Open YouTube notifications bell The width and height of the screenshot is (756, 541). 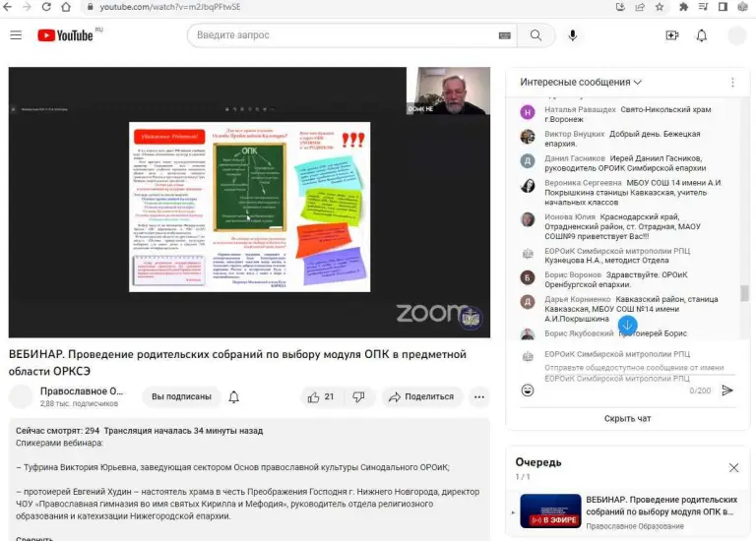[x=702, y=35]
